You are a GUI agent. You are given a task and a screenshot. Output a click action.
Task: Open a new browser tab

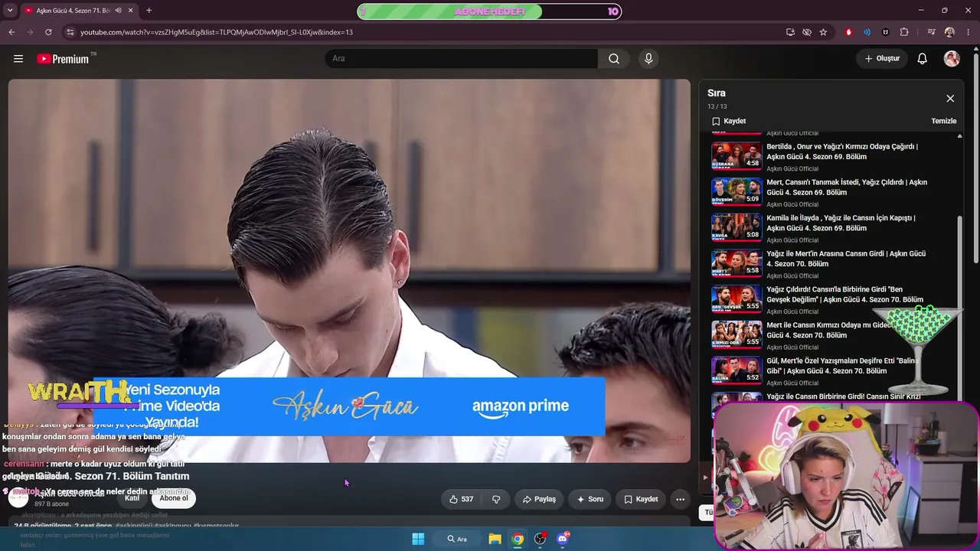(149, 11)
